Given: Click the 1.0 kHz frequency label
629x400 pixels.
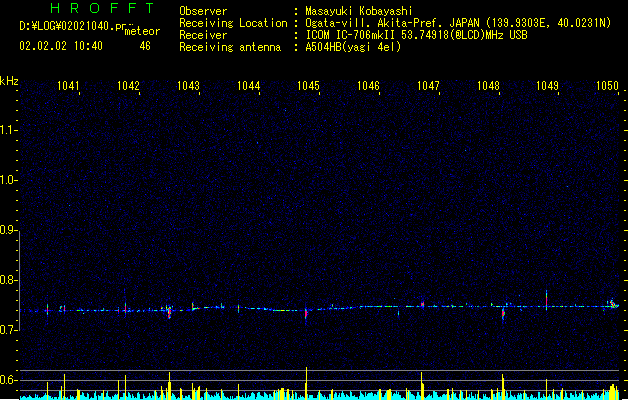Looking at the screenshot, I should [x=8, y=180].
